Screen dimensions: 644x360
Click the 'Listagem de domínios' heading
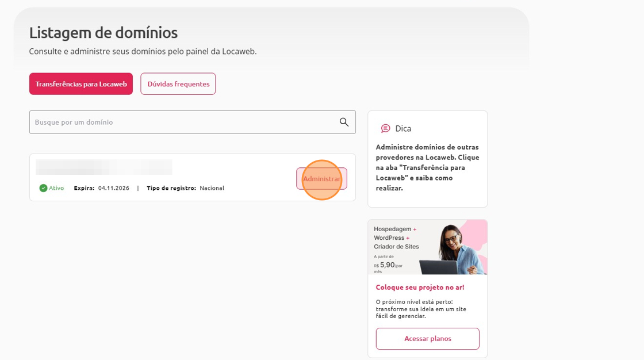103,33
